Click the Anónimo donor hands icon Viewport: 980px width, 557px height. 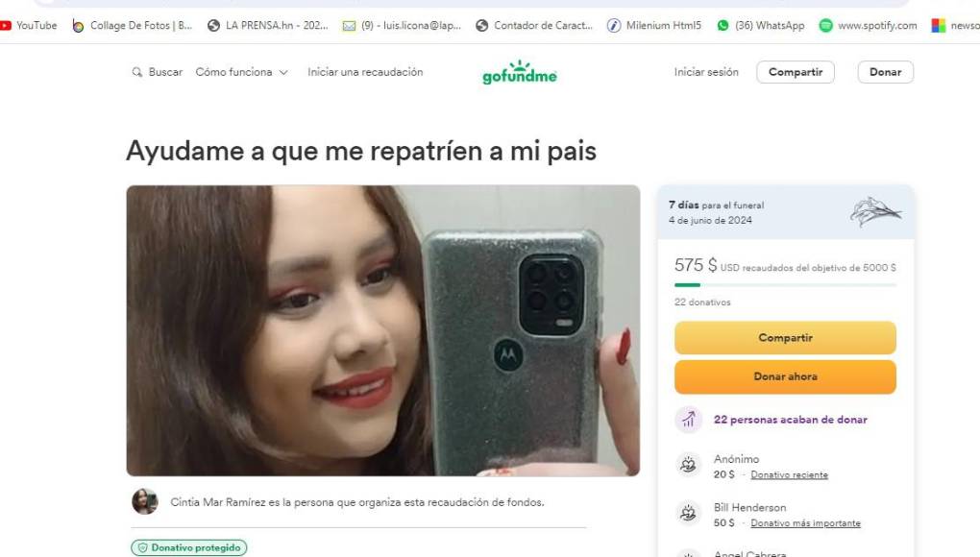(x=688, y=465)
